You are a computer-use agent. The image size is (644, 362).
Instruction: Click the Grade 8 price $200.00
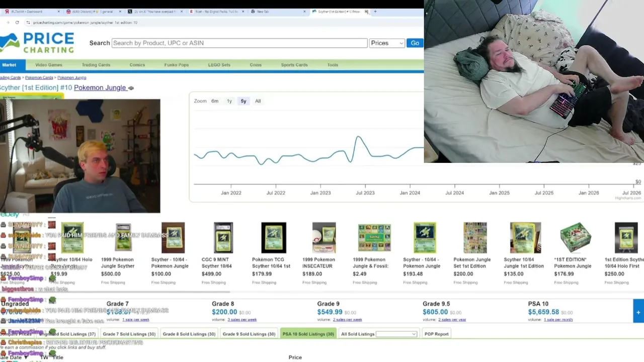[224, 312]
